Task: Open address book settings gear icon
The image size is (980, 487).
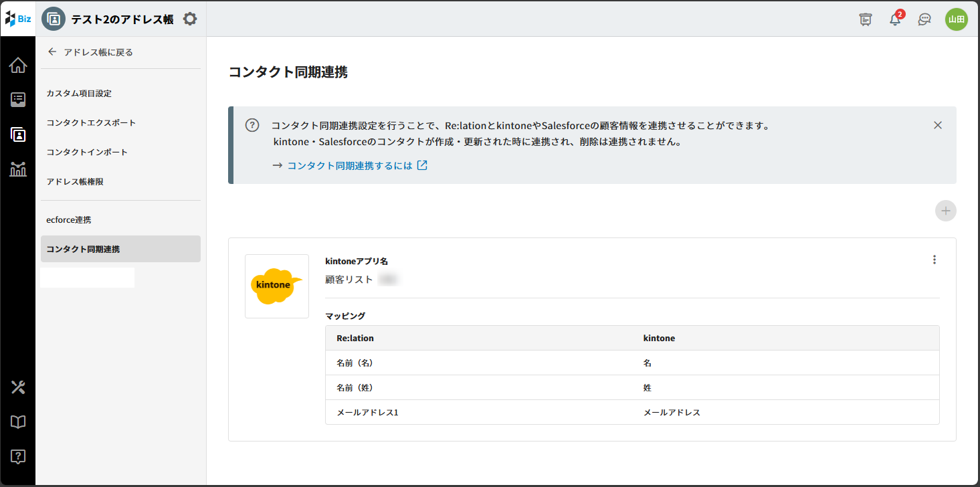Action: tap(190, 19)
